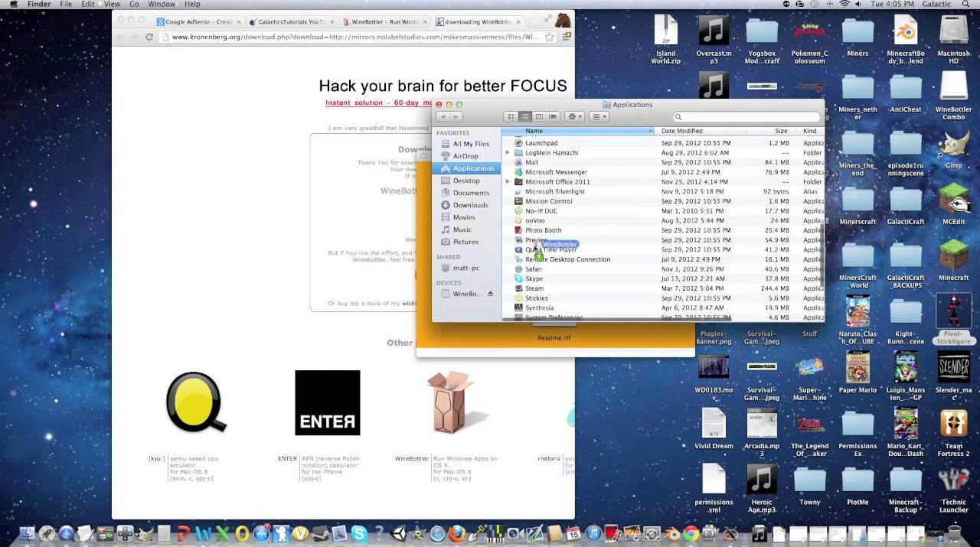This screenshot has width=980, height=547.
Task: Open Firefox from the Dock
Action: [457, 533]
